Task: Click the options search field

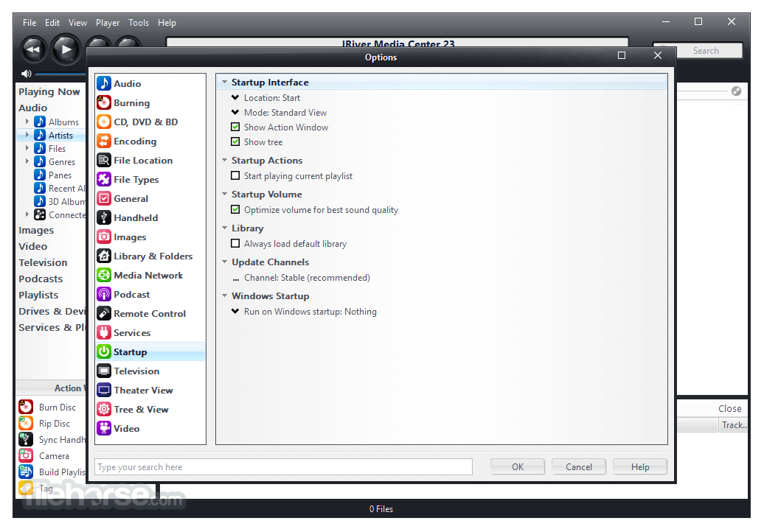Action: pyautogui.click(x=284, y=466)
